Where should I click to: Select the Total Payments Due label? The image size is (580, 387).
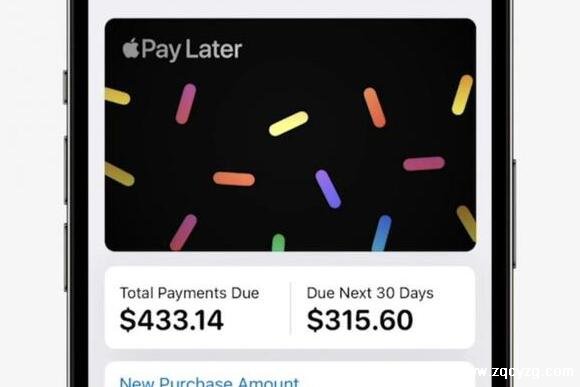tap(189, 293)
